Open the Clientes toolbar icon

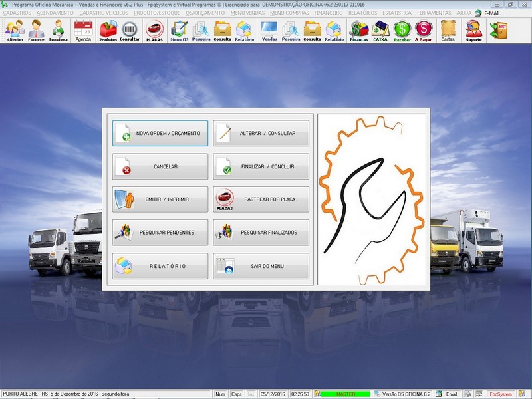(x=15, y=31)
